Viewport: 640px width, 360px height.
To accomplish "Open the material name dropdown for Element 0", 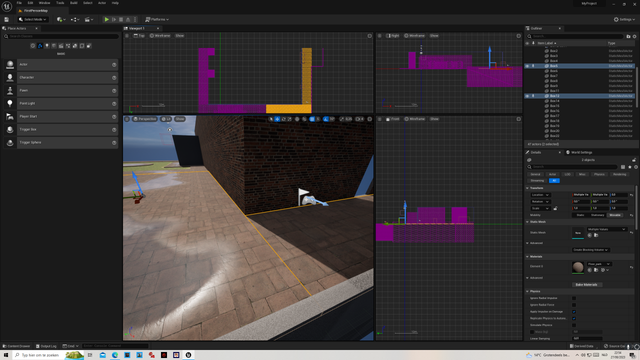I will pos(599,264).
